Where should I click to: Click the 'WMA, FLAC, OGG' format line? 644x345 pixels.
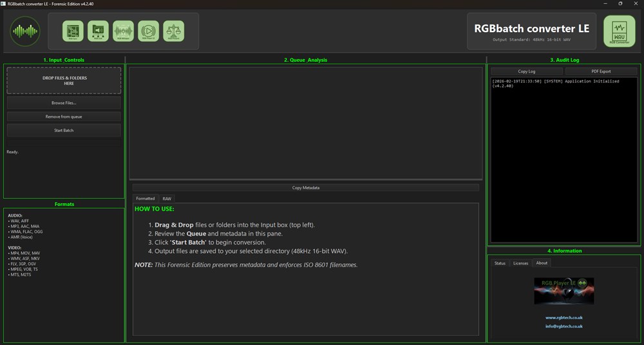pos(25,232)
